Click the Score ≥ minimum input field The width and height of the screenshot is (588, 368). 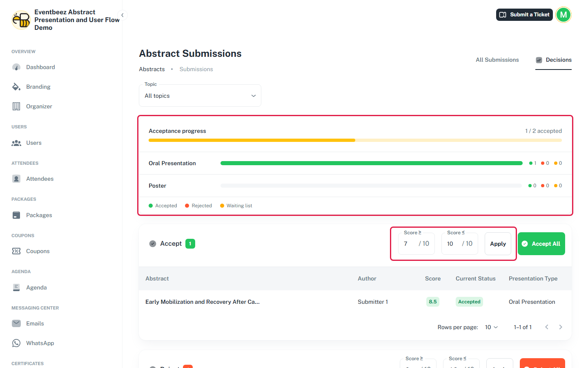tap(416, 244)
